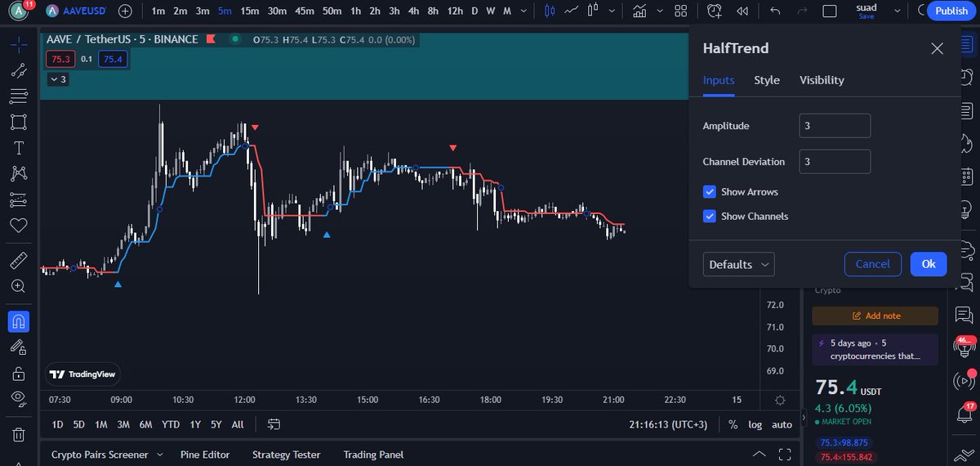Click the add symbol plus icon

click(125, 11)
